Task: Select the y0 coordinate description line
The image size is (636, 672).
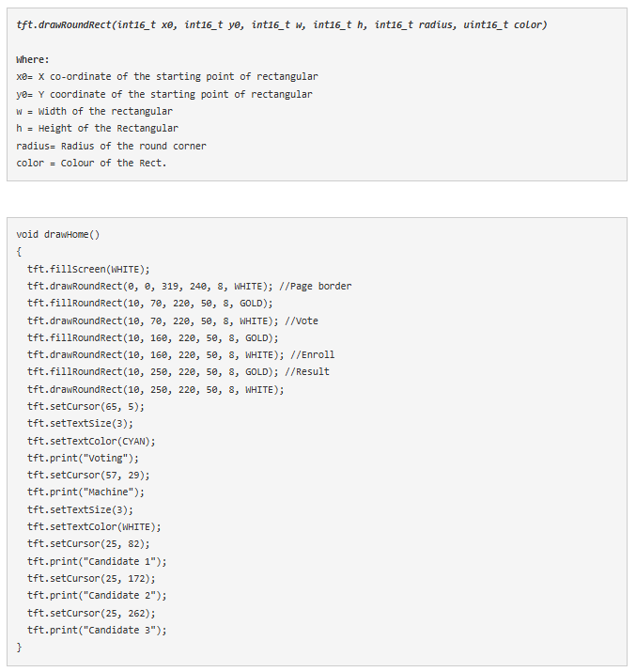Action: [x=164, y=94]
